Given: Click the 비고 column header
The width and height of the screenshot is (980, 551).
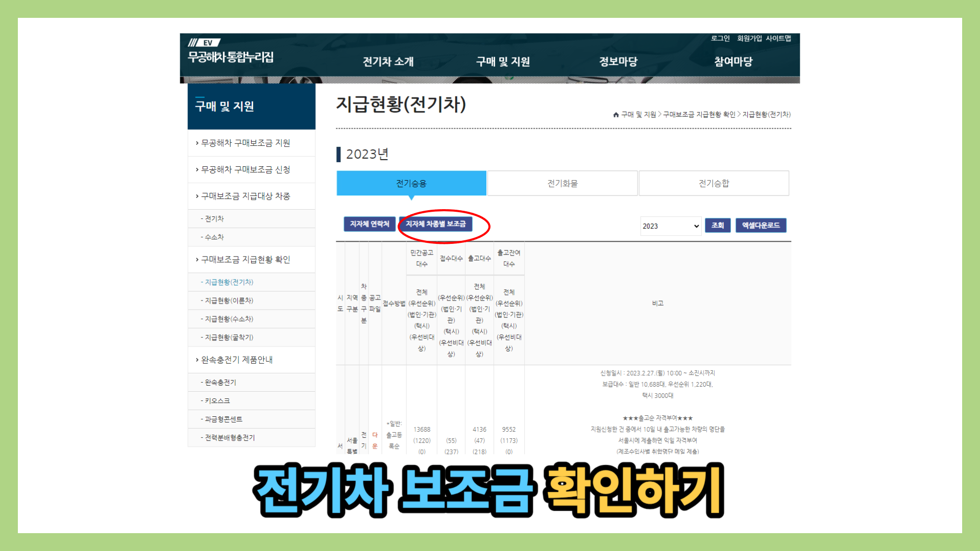Looking at the screenshot, I should [657, 304].
